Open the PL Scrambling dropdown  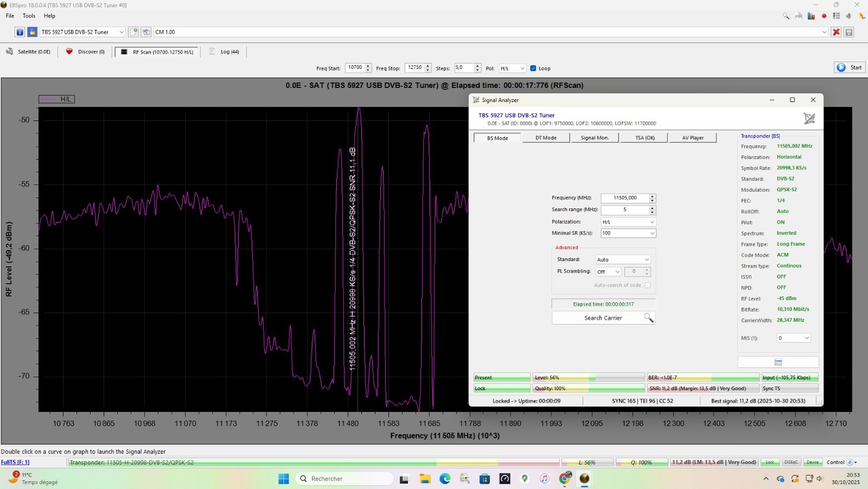coord(608,272)
